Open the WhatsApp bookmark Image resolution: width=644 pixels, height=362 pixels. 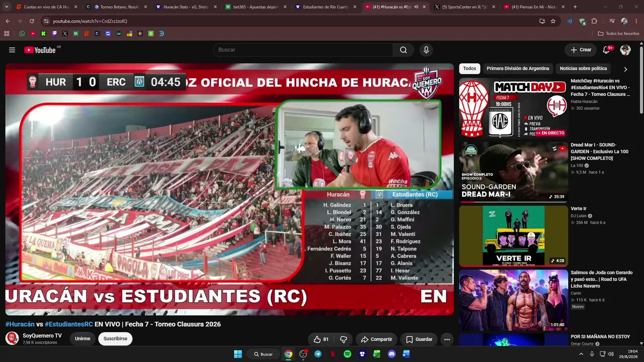(22, 34)
